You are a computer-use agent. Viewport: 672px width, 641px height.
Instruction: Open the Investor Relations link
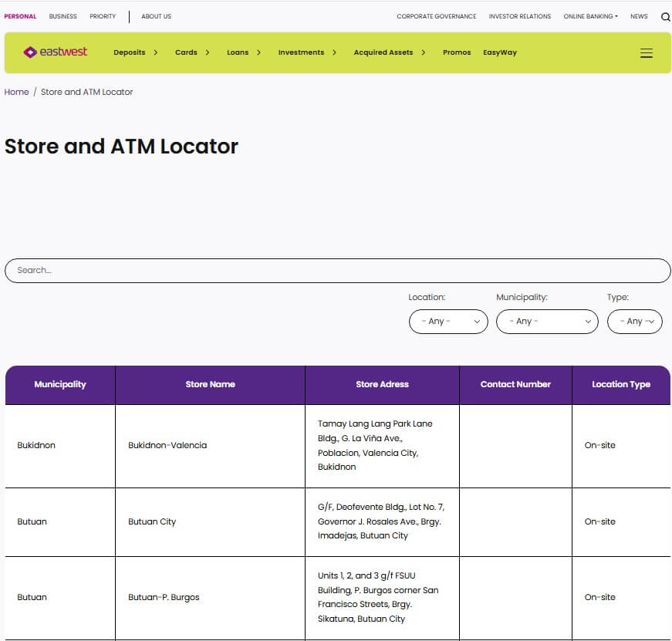tap(520, 15)
